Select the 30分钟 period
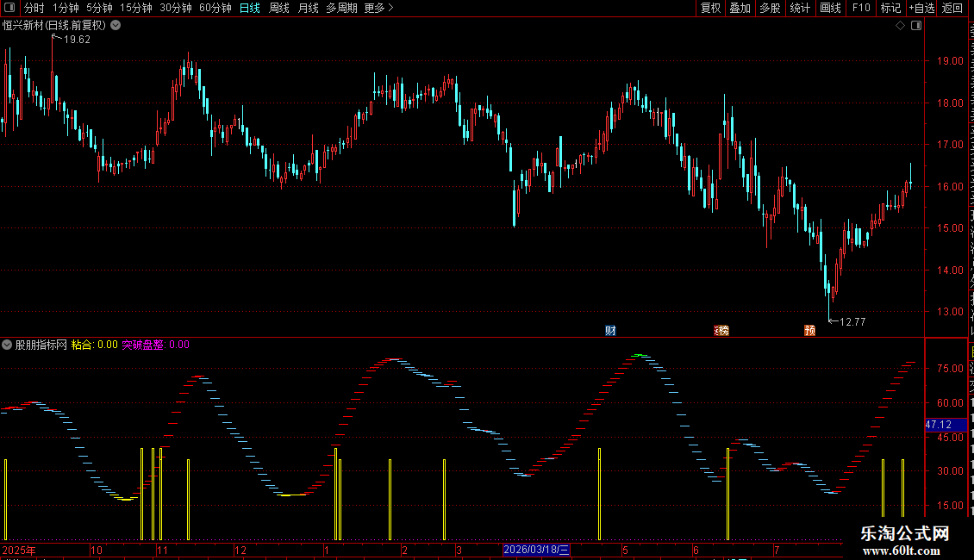Image resolution: width=974 pixels, height=560 pixels. (176, 8)
